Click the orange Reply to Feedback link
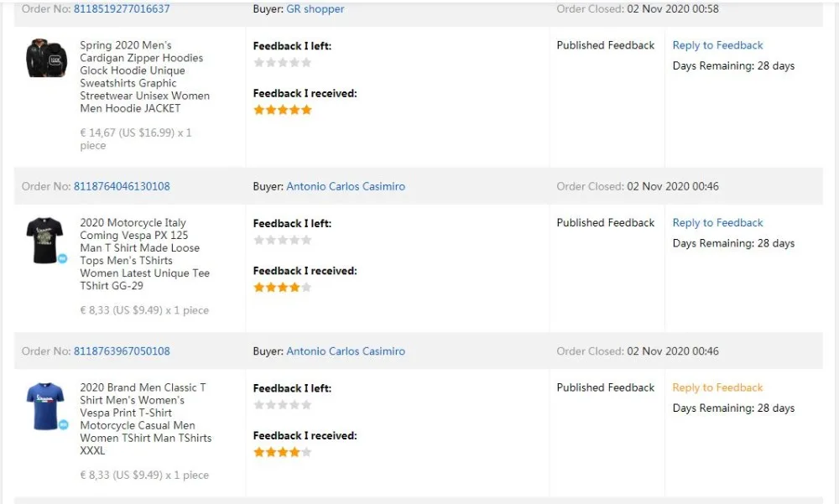 coord(717,388)
